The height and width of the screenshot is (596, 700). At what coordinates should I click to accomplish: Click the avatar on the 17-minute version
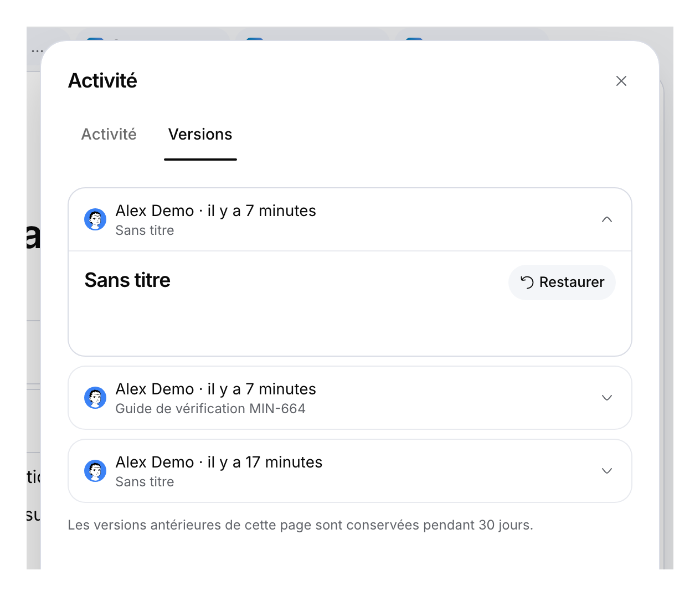(x=95, y=471)
